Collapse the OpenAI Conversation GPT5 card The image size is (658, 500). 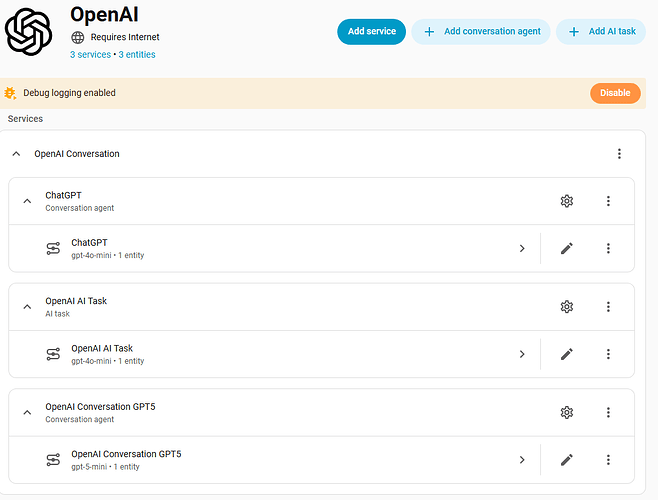coord(27,413)
